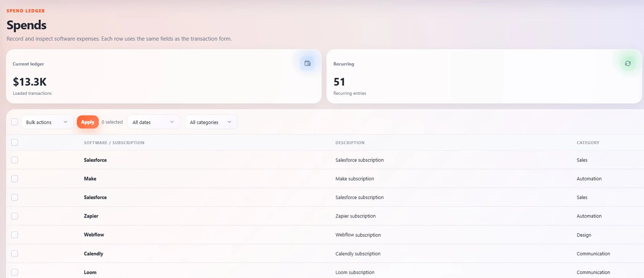644x278 pixels.
Task: Select the Webflow software name
Action: pos(94,235)
